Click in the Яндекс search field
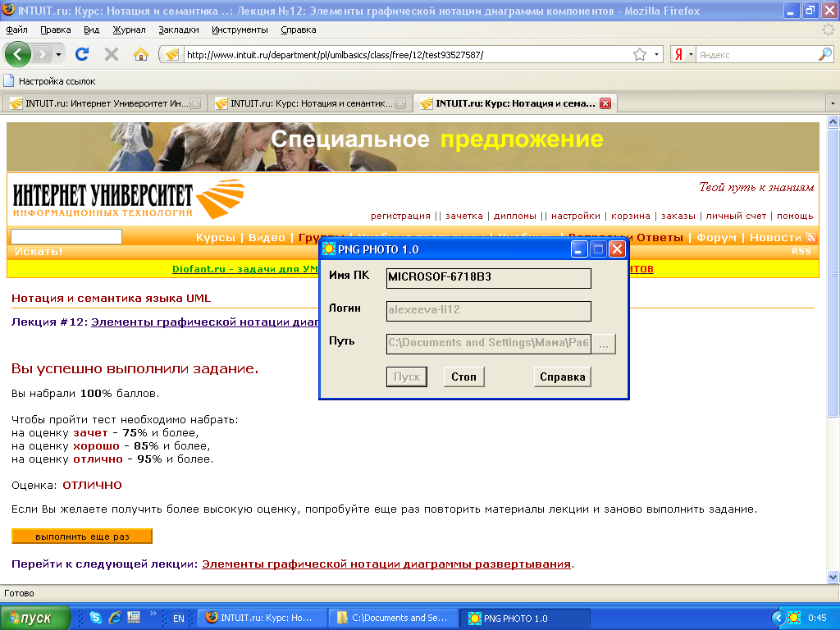This screenshot has height=630, width=840. point(756,55)
